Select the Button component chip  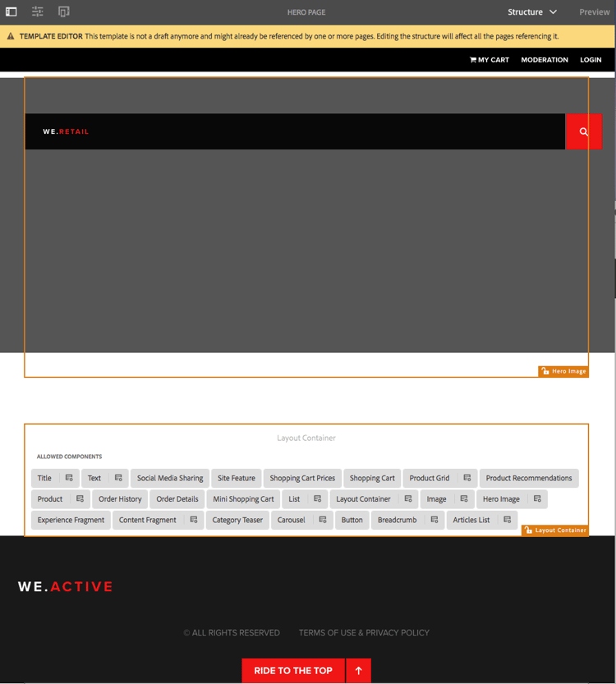pos(352,520)
